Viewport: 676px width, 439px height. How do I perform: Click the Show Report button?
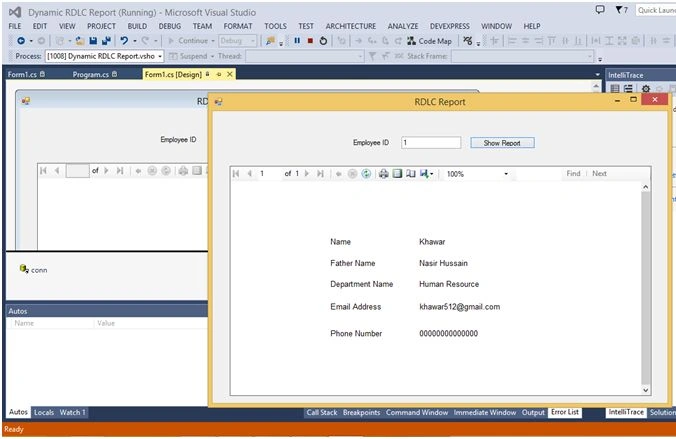pyautogui.click(x=502, y=143)
